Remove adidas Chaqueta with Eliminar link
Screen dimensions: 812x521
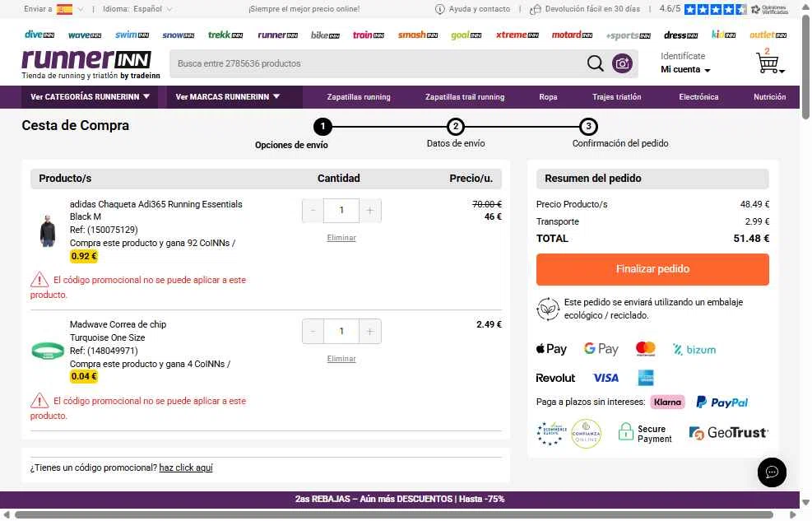(341, 238)
